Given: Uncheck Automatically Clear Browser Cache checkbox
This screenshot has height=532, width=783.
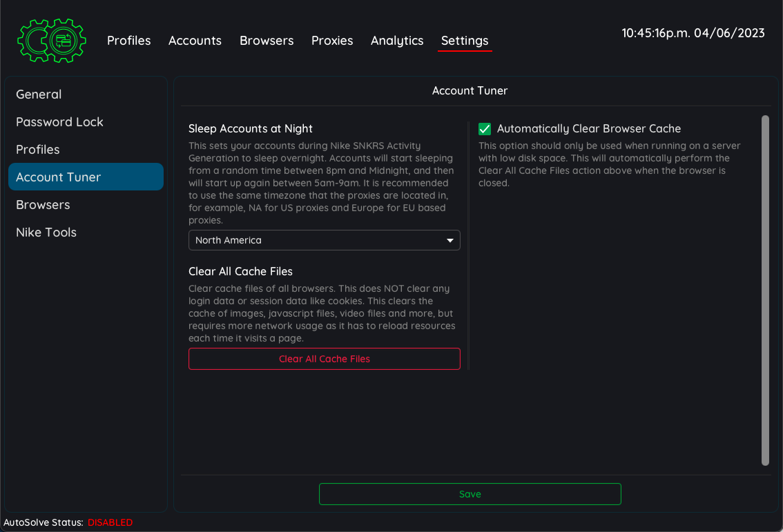Looking at the screenshot, I should coord(485,129).
